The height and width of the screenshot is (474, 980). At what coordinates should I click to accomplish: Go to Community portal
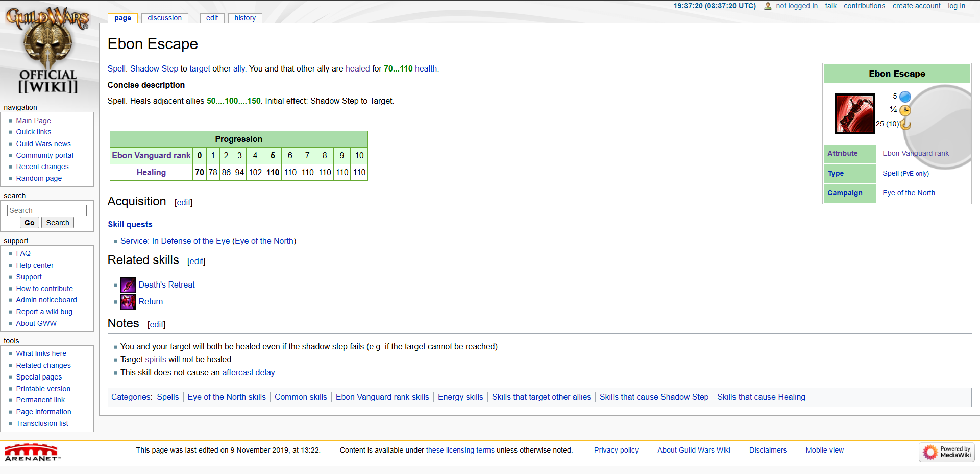(45, 155)
